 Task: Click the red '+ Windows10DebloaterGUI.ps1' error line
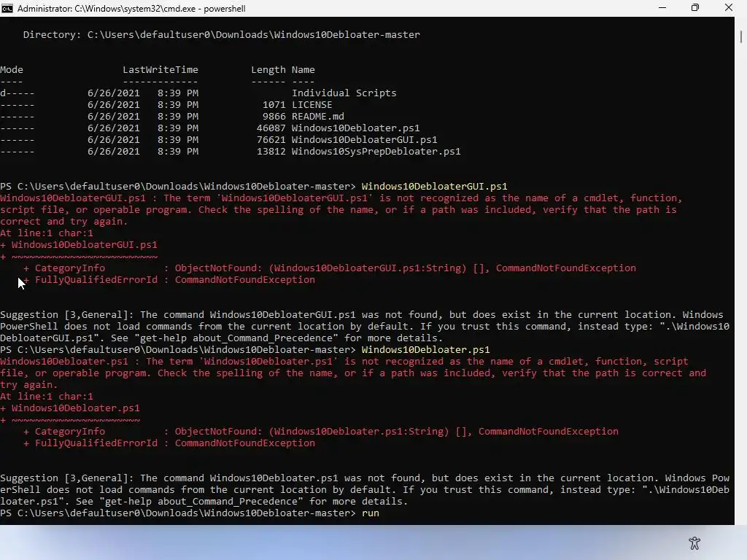[79, 245]
